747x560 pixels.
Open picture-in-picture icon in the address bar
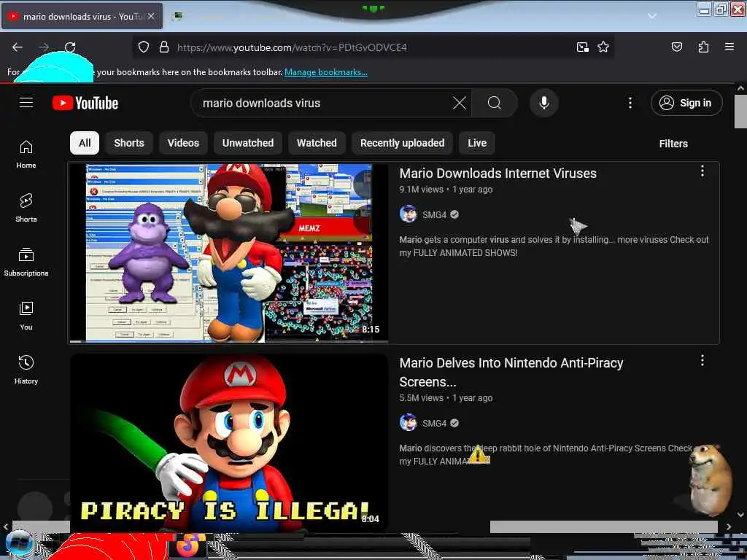tap(582, 47)
